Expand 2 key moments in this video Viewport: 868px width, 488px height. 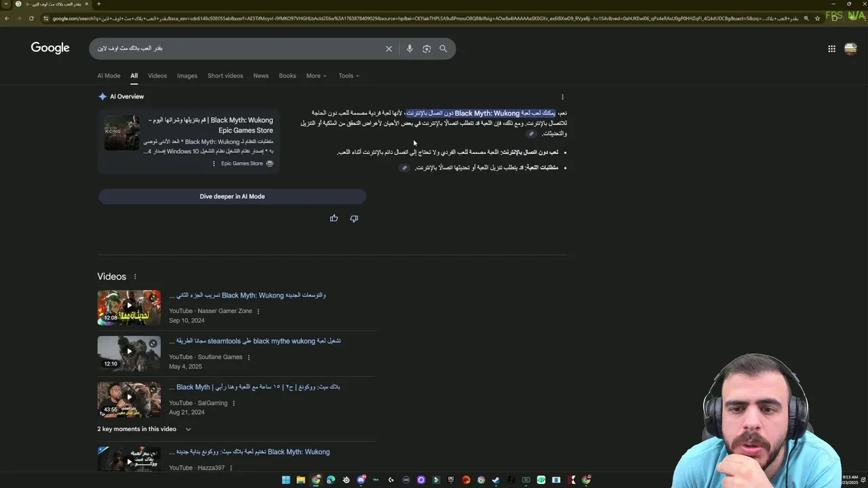[144, 429]
